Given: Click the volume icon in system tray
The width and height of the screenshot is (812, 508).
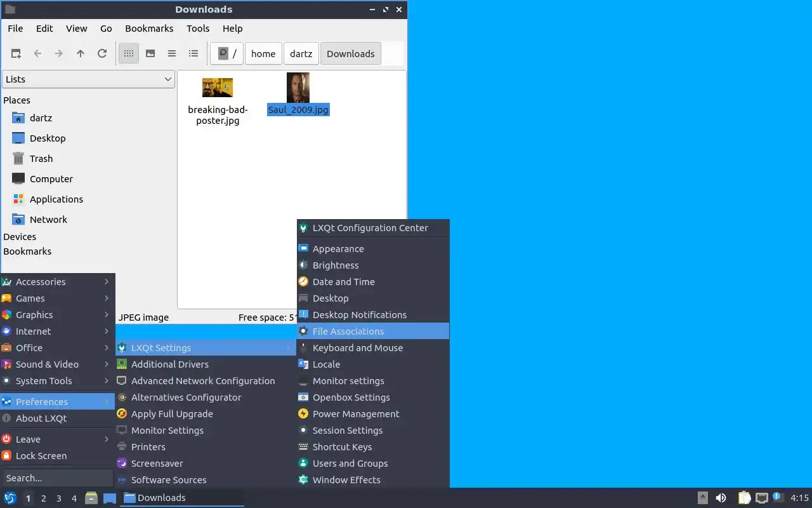Looking at the screenshot, I should pos(721,498).
